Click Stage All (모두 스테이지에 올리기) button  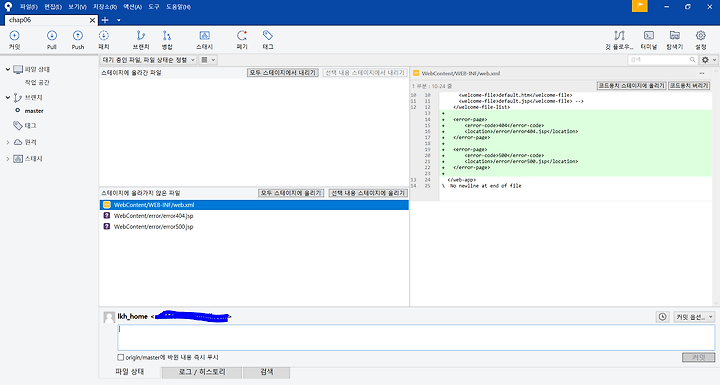coord(291,193)
